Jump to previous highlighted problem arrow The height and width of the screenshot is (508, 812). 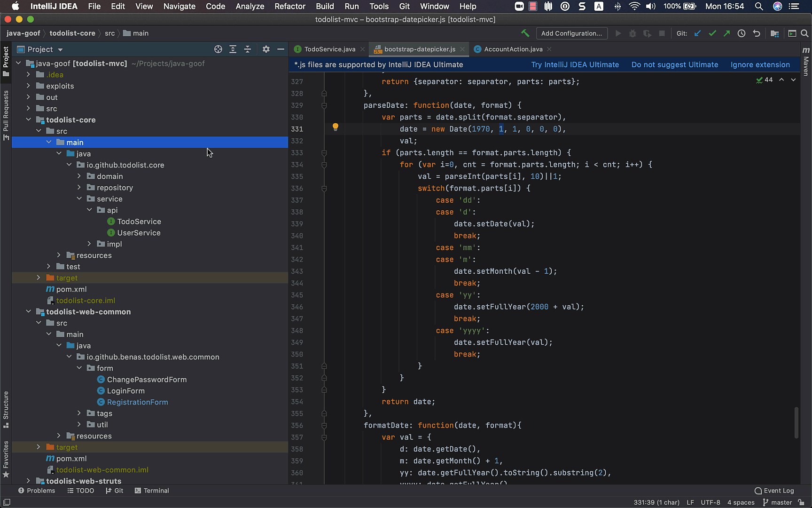coord(781,80)
